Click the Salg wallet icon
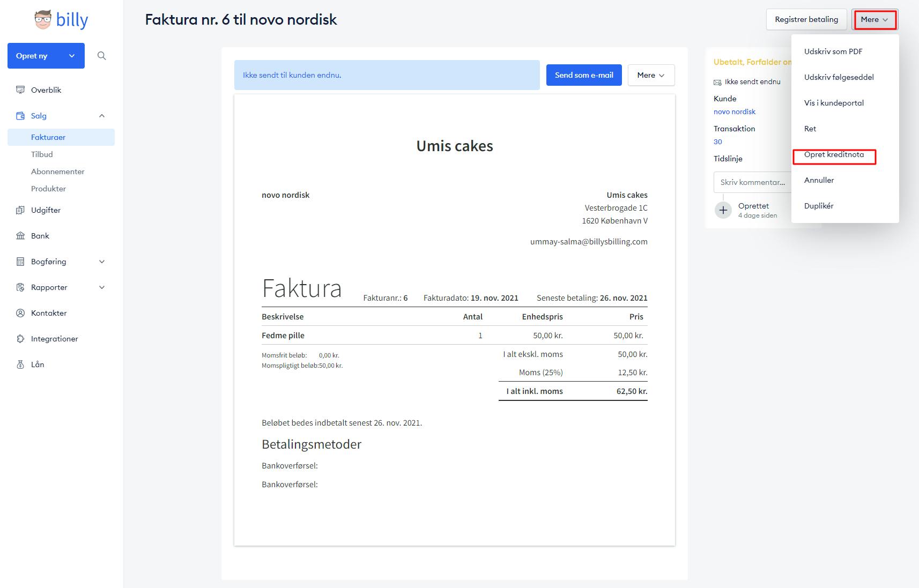 20,116
